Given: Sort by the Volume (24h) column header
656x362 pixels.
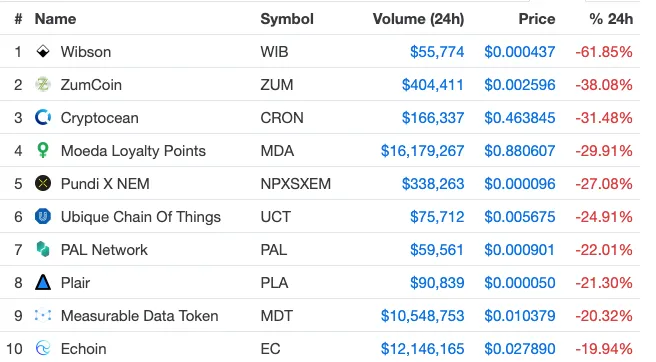Looking at the screenshot, I should tap(418, 19).
